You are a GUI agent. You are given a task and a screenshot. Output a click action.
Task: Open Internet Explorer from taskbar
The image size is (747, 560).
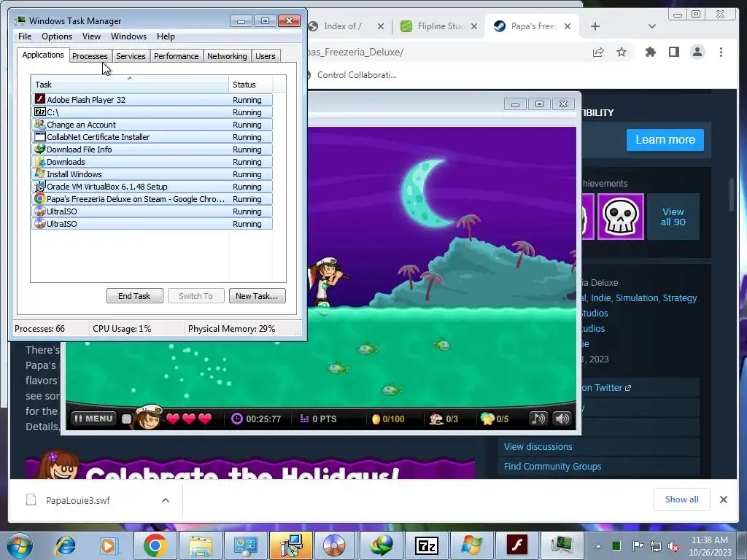pyautogui.click(x=65, y=545)
